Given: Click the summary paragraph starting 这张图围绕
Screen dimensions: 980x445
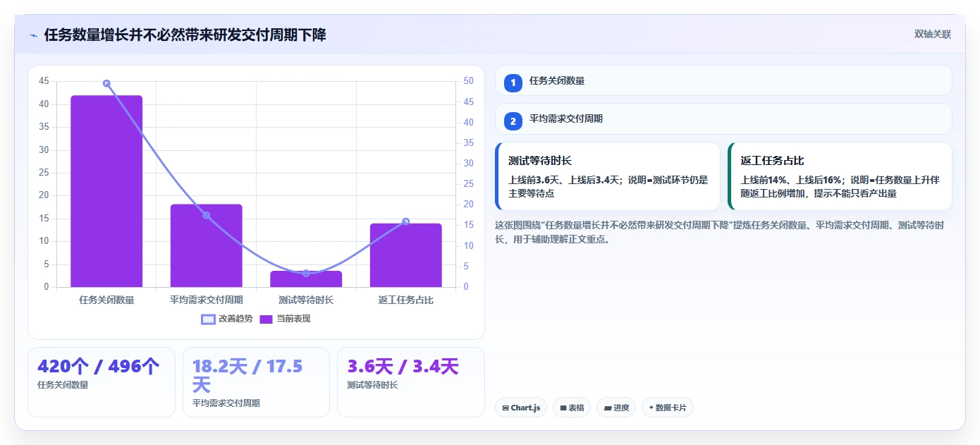Looking at the screenshot, I should [721, 232].
